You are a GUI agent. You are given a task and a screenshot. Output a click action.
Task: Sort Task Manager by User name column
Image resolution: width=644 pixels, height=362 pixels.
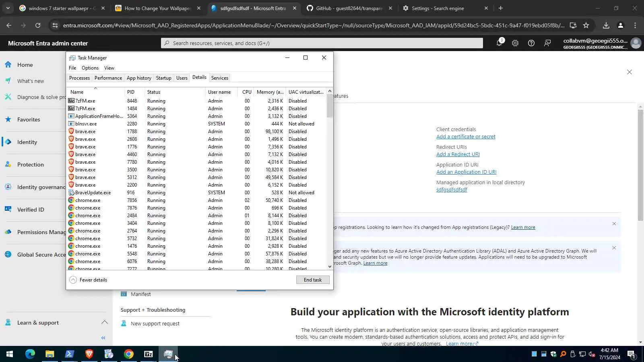point(221,92)
